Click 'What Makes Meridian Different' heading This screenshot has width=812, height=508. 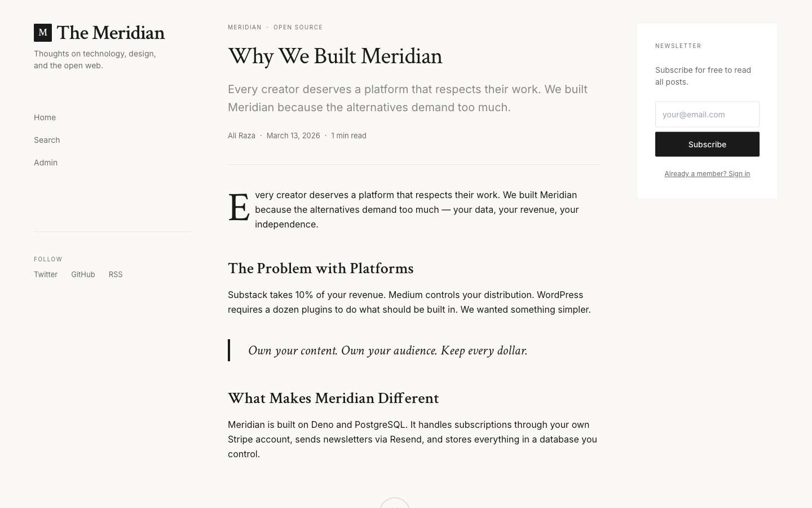[333, 398]
